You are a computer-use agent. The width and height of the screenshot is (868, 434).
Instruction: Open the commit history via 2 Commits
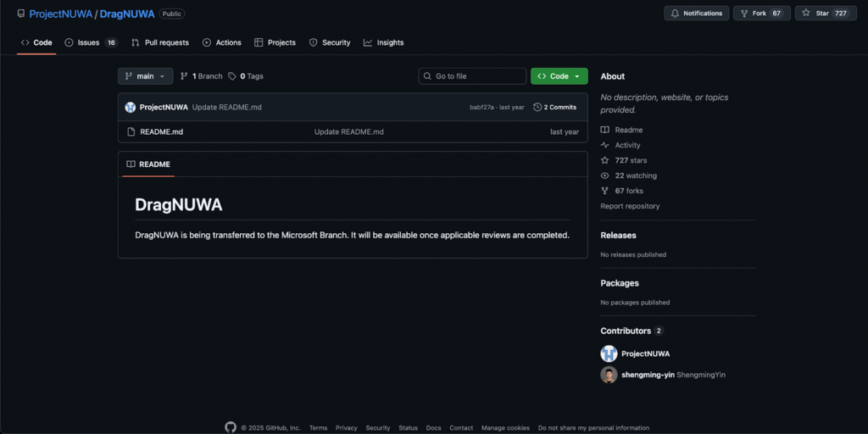(x=555, y=107)
